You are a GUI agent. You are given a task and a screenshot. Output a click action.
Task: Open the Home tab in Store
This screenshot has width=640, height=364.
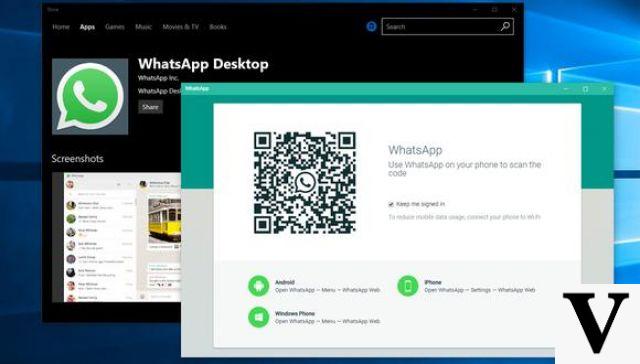tap(61, 27)
